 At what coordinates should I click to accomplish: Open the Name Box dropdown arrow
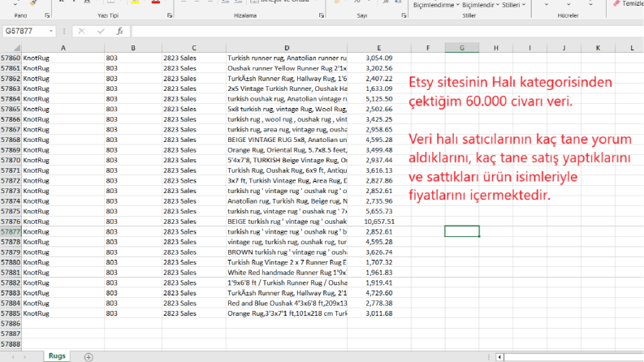coord(50,31)
